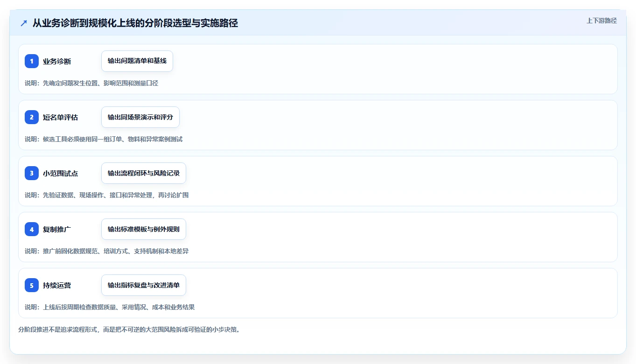The width and height of the screenshot is (636, 364).
Task: Select the 输出标准模板与例外规则 button
Action: (144, 229)
